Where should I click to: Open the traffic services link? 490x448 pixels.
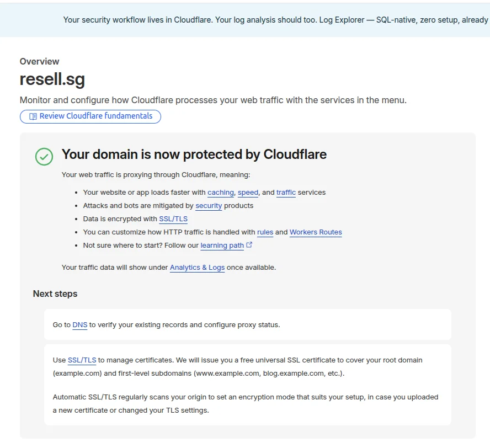[x=286, y=193]
